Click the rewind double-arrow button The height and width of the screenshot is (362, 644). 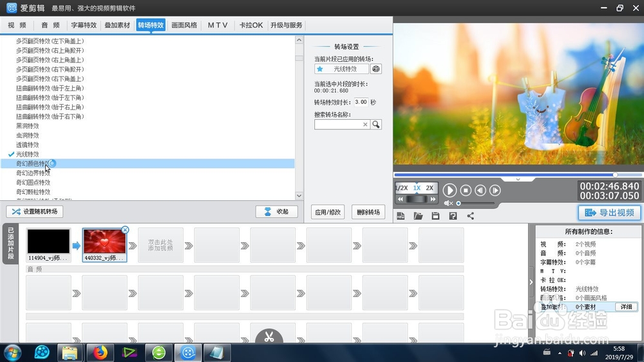[x=401, y=199]
